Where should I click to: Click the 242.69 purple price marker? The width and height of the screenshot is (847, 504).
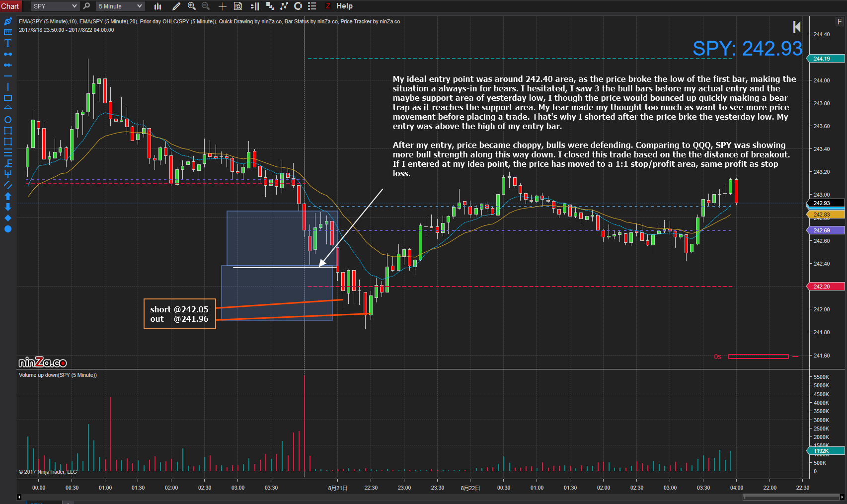point(825,230)
